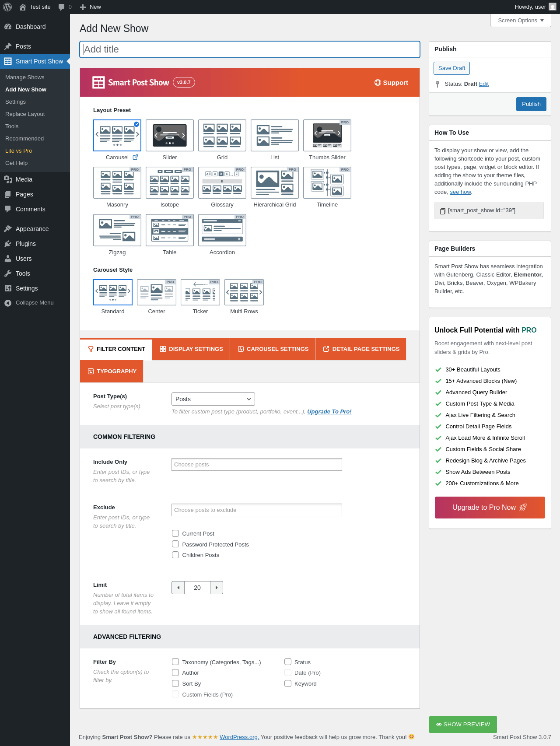The height and width of the screenshot is (746, 560).
Task: Click the user avatar in admin bar
Action: pos(553,7)
